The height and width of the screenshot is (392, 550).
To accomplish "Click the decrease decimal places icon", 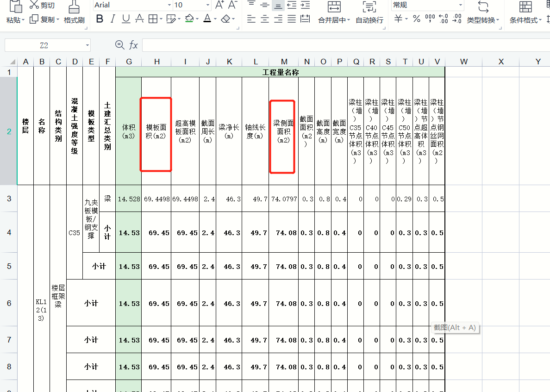I will (x=457, y=19).
